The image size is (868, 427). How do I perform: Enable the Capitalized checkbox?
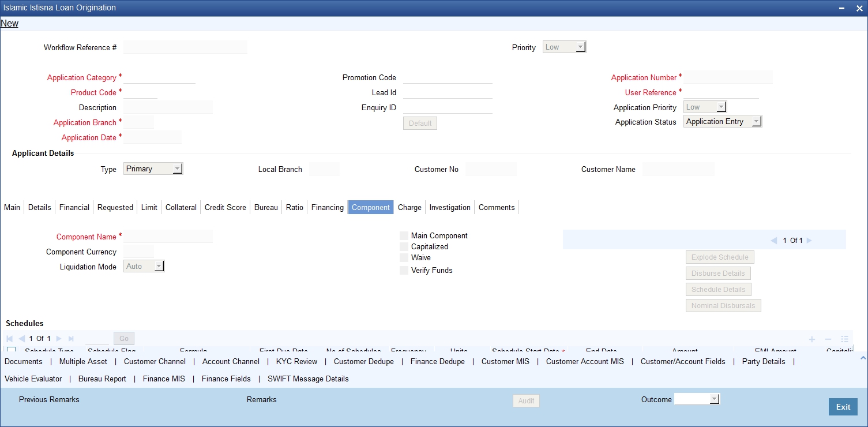click(x=404, y=246)
